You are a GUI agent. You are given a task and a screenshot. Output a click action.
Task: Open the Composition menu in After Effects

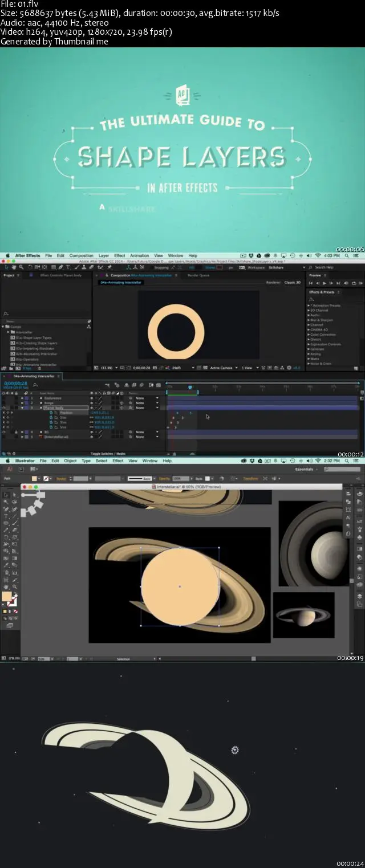(82, 256)
